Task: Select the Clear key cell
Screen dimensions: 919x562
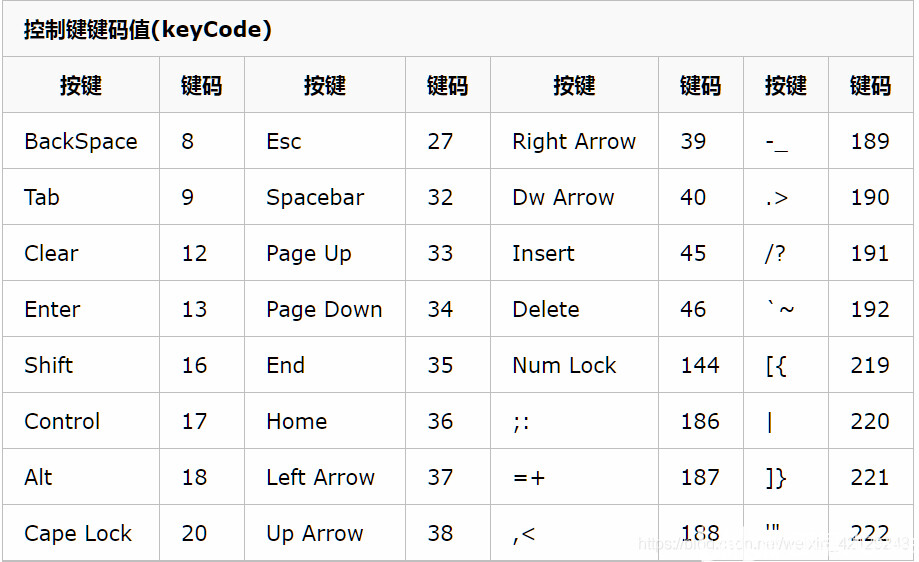Action: click(x=81, y=253)
